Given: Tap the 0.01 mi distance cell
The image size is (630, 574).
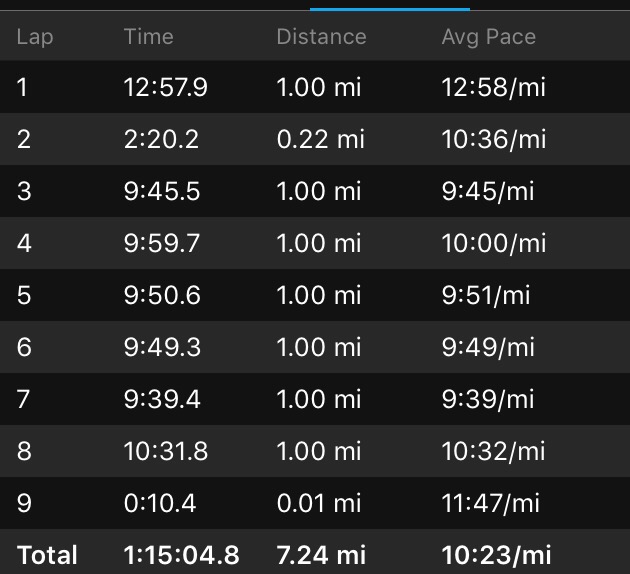Looking at the screenshot, I should click(x=320, y=503).
